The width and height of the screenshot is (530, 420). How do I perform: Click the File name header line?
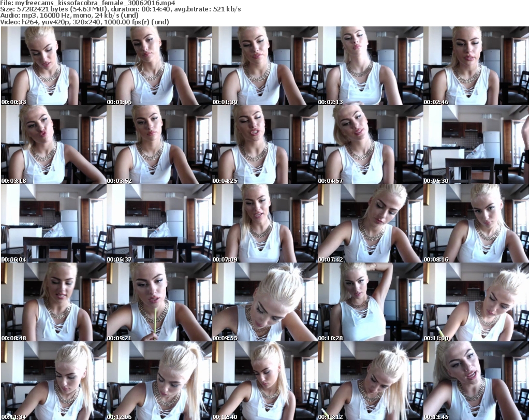[x=87, y=3]
